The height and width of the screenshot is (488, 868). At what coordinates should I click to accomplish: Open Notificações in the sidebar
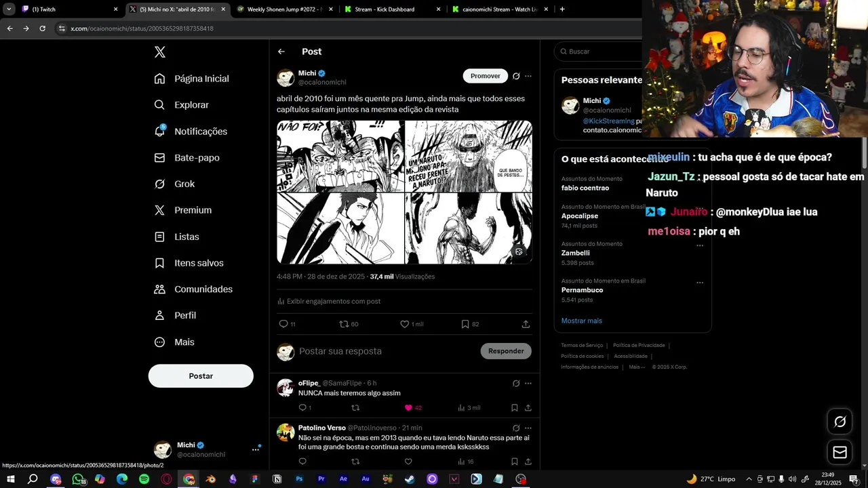tap(191, 131)
